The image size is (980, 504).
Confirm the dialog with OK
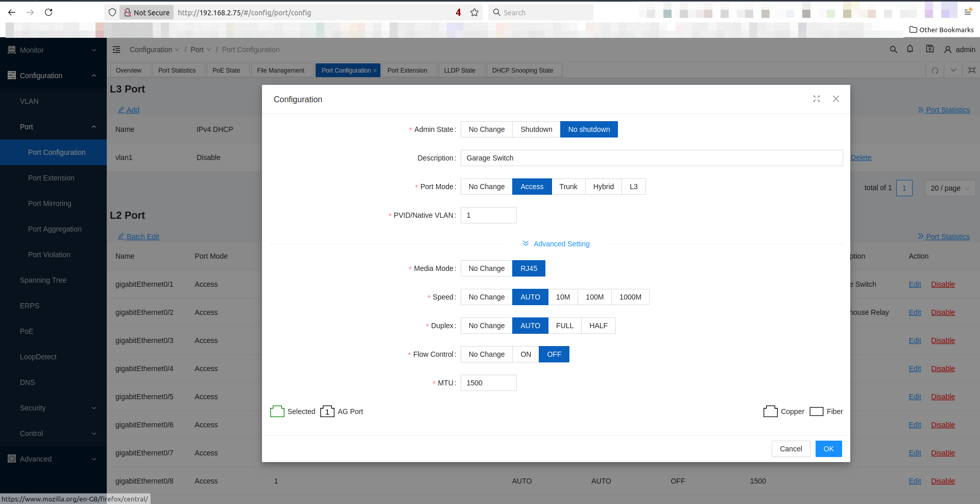(828, 449)
